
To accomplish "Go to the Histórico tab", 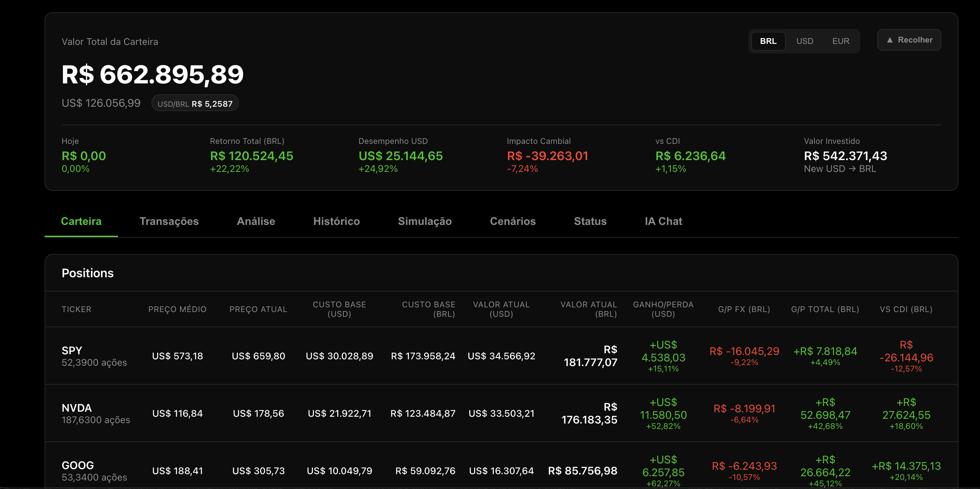I will click(336, 221).
